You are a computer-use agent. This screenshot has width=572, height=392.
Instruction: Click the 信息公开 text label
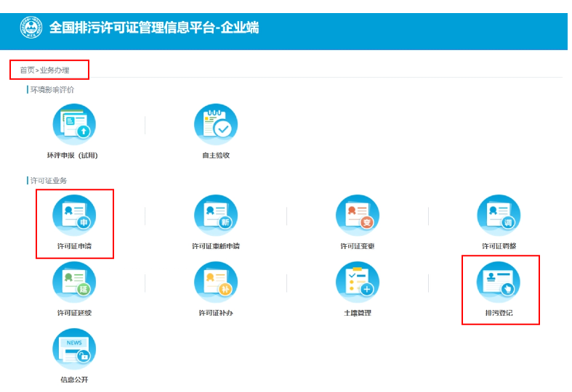[x=74, y=380]
